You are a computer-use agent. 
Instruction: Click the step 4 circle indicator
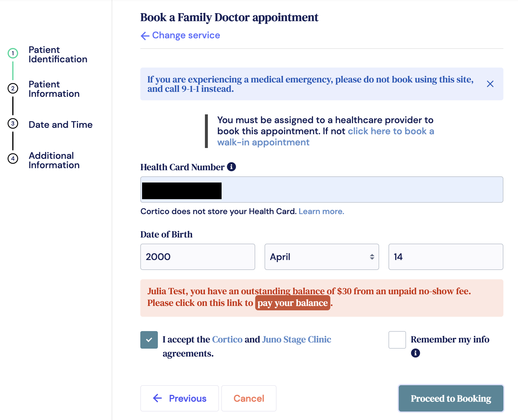pyautogui.click(x=13, y=159)
